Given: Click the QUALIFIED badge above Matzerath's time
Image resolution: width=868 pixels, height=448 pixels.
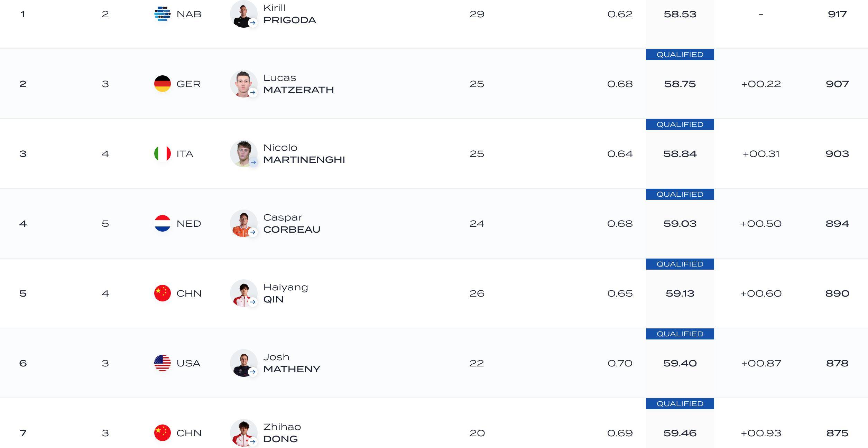Looking at the screenshot, I should [x=680, y=55].
